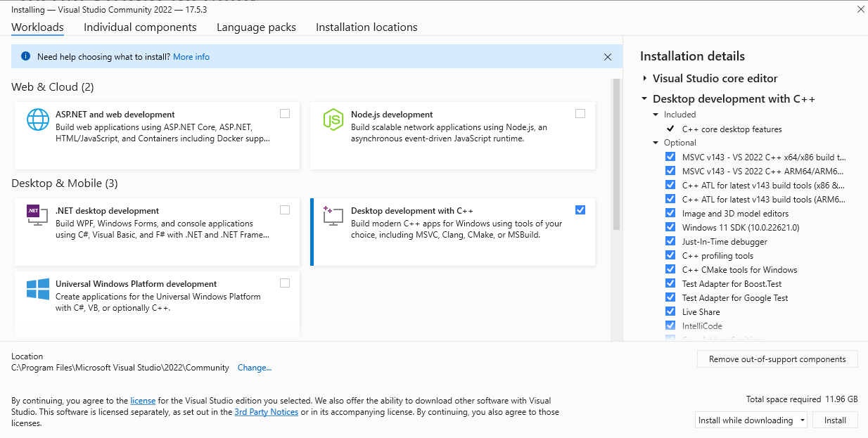Viewport: 868px width, 438px height.
Task: Click the installation path text
Action: 120,368
